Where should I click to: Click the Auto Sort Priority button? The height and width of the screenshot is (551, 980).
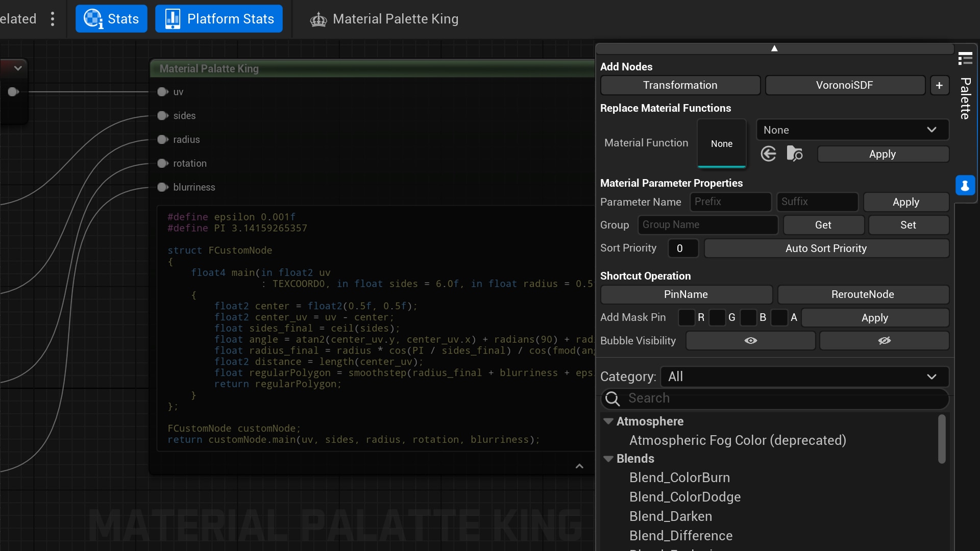[826, 248]
